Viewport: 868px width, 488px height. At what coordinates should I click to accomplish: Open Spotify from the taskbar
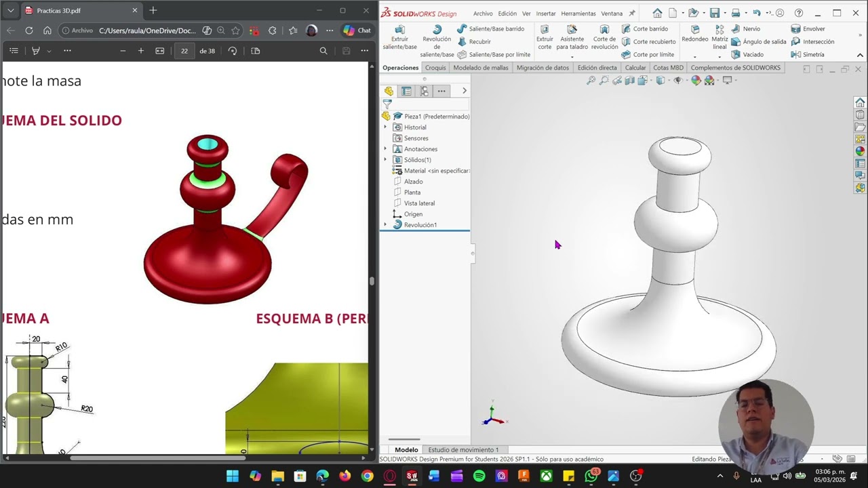coord(479,476)
